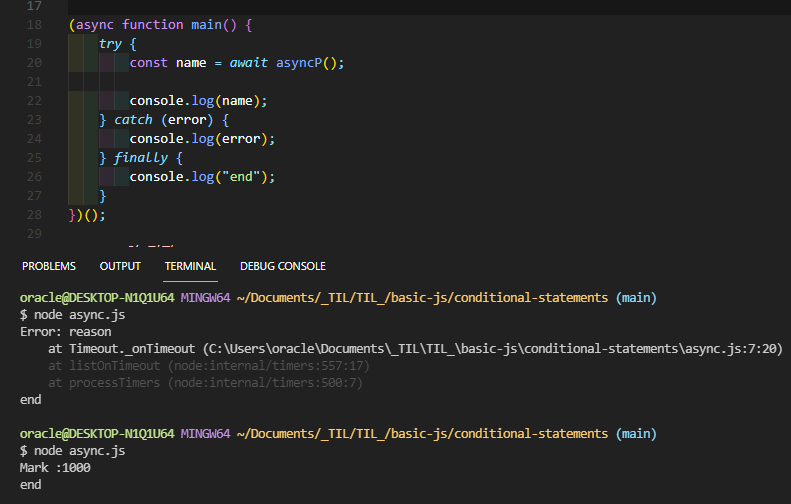
Task: Click 'Error: reason' terminal output
Action: coord(66,331)
